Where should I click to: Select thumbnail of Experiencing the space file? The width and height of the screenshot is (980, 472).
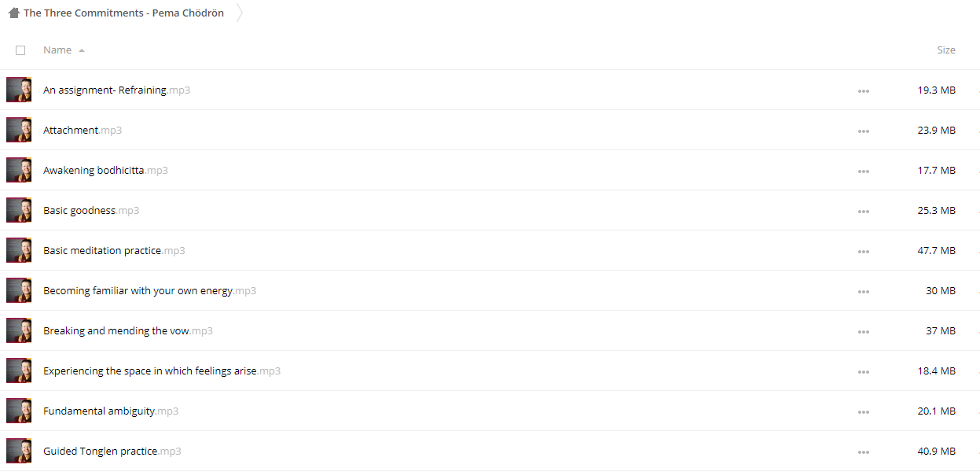19,371
